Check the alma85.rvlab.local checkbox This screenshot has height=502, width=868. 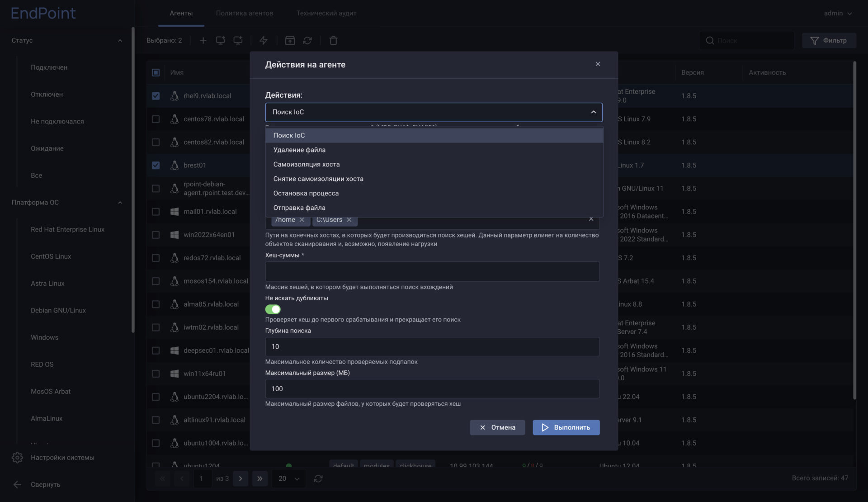coord(156,304)
